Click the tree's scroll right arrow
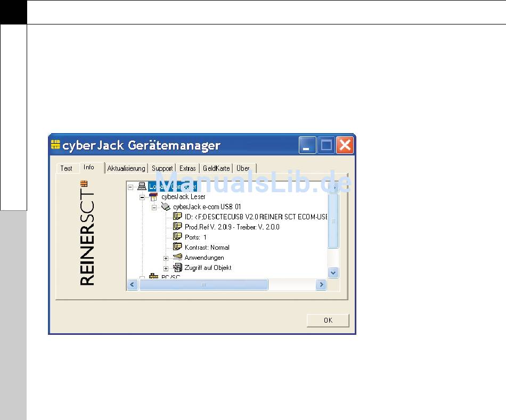Screen dimensions: 506x420 (321, 284)
